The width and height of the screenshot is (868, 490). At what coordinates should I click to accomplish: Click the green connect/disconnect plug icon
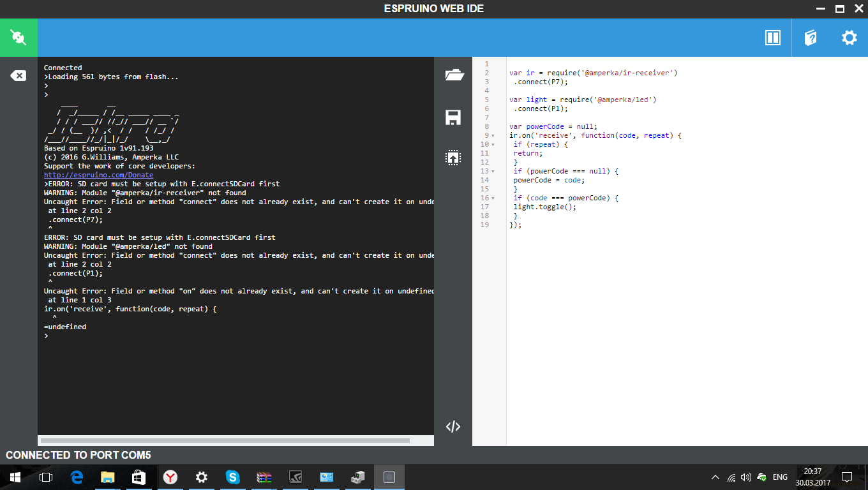pyautogui.click(x=19, y=38)
